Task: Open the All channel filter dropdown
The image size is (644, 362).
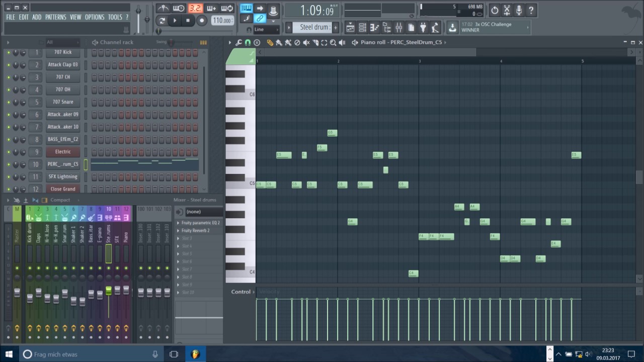Action: tap(62, 42)
